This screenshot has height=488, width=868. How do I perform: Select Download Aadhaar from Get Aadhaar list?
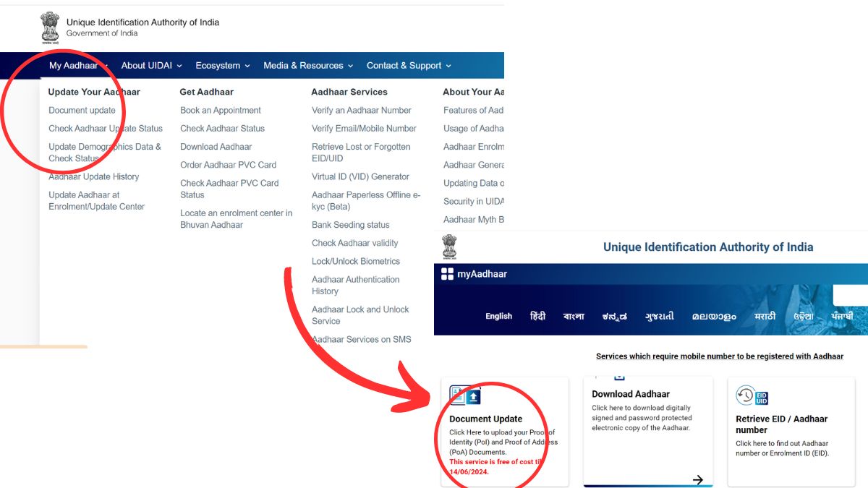(x=216, y=147)
